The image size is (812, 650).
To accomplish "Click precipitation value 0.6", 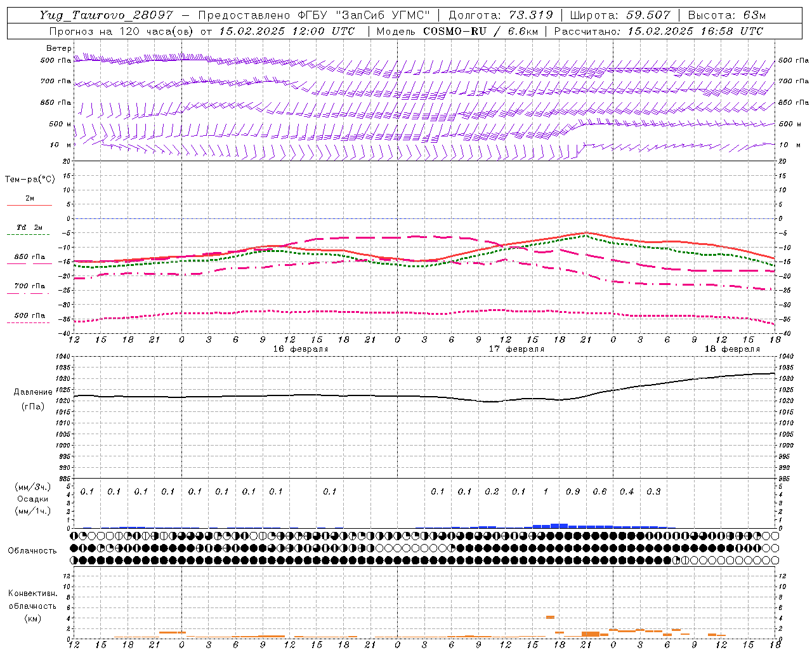I will click(599, 491).
